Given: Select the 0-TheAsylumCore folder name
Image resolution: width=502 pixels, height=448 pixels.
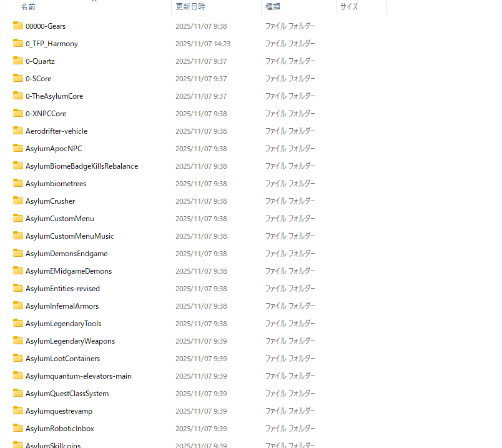Looking at the screenshot, I should click(x=54, y=96).
